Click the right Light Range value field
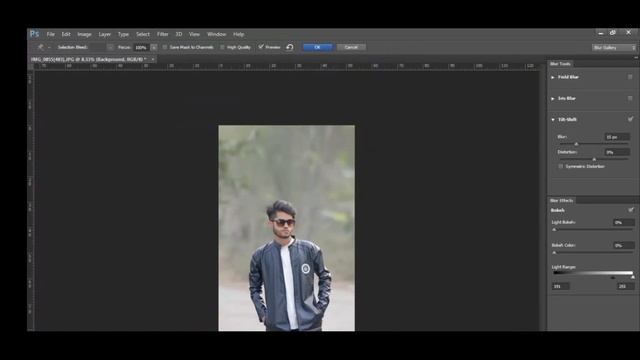640x360 pixels. click(x=626, y=287)
